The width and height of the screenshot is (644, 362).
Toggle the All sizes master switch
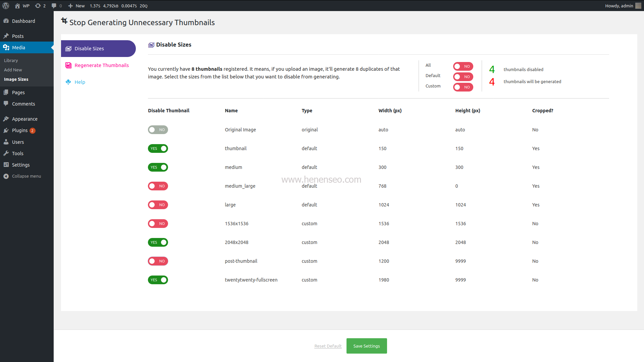coord(463,66)
